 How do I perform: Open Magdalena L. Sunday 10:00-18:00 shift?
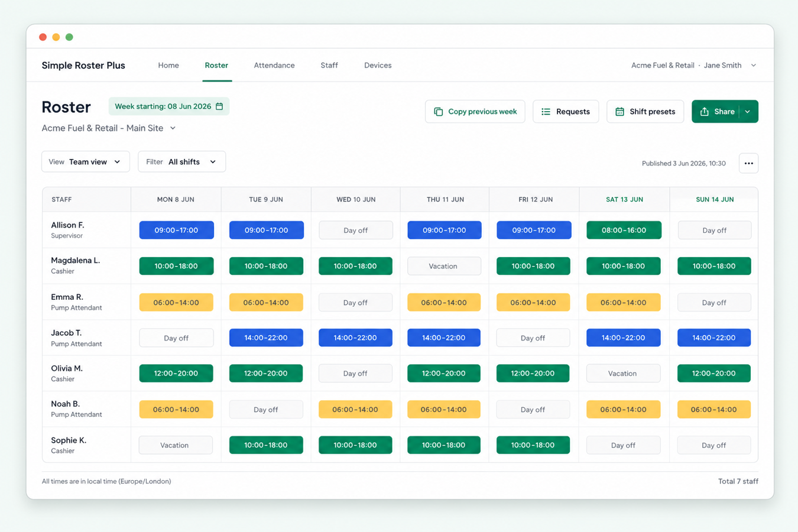714,266
